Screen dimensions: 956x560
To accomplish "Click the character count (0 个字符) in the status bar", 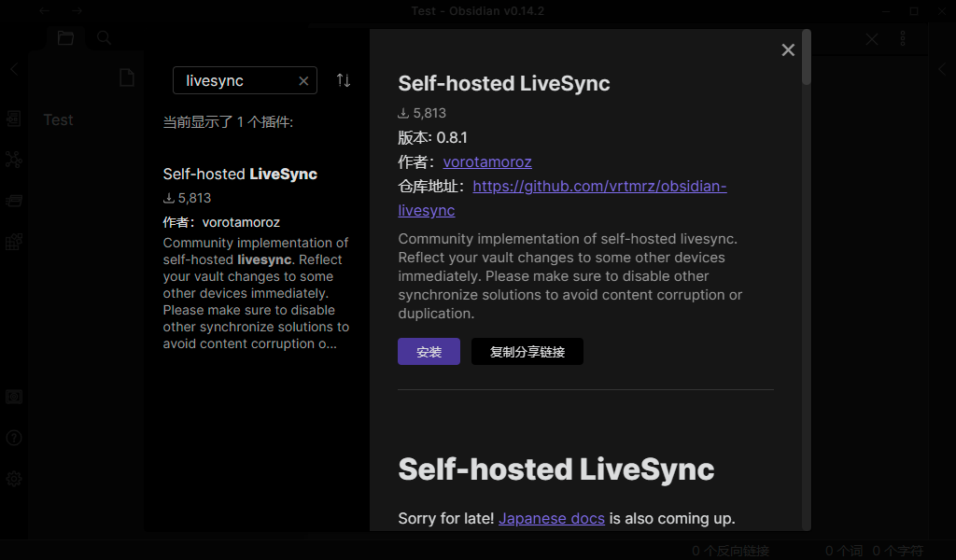I will [897, 551].
